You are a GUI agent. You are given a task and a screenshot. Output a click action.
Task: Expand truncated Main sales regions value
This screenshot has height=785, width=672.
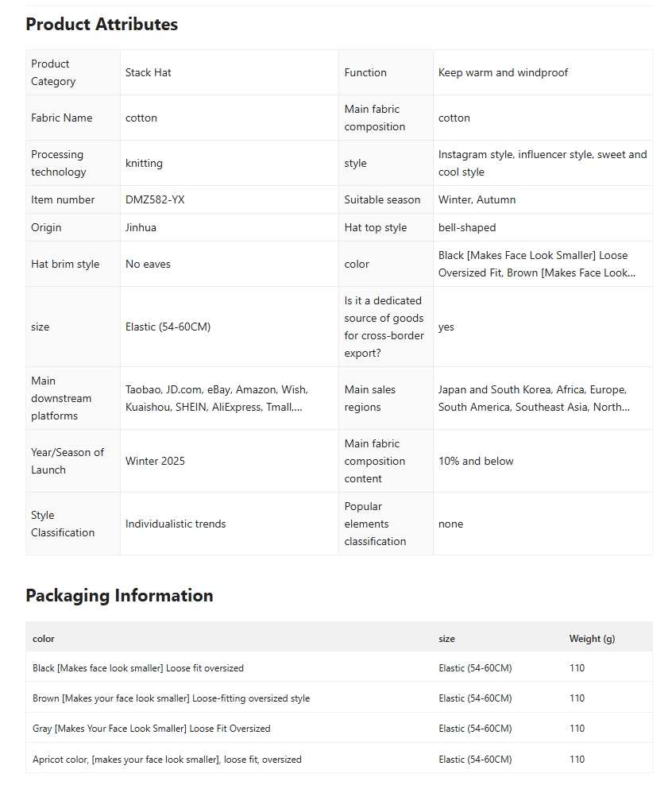tap(534, 398)
